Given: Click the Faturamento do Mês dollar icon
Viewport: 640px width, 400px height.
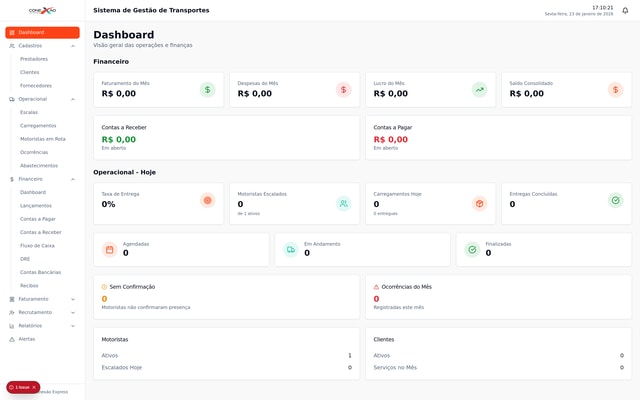Looking at the screenshot, I should coord(207,90).
